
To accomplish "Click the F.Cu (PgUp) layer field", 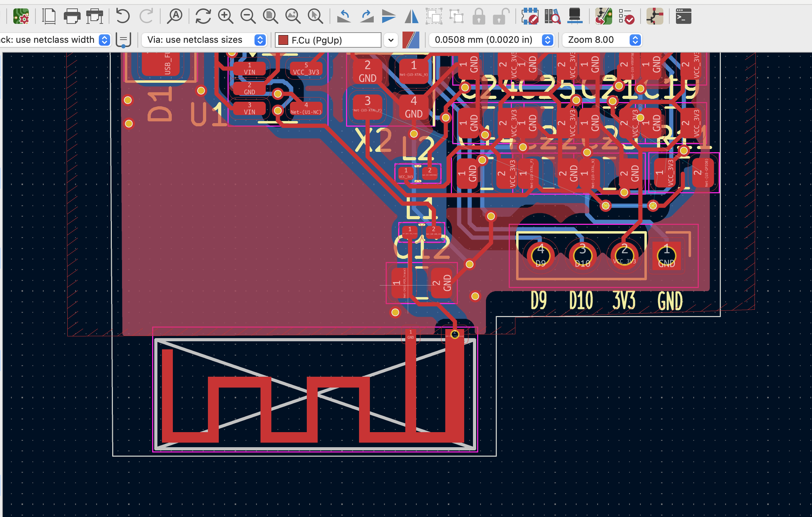I will click(328, 40).
